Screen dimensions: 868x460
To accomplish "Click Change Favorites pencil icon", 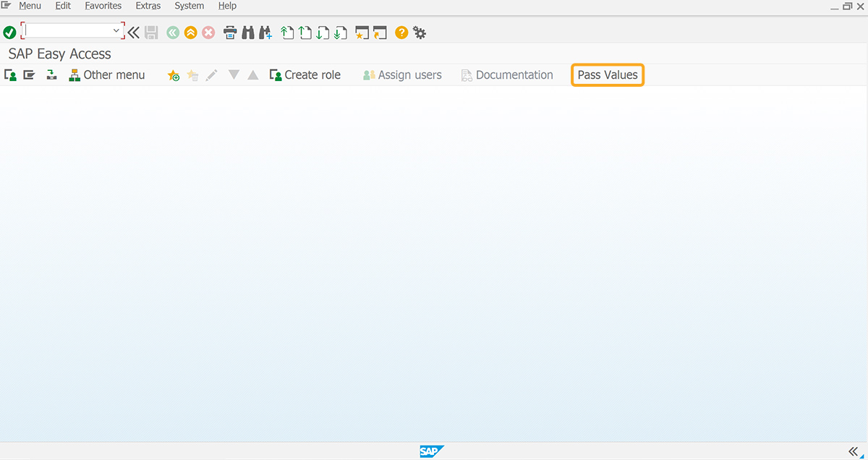I will [211, 75].
